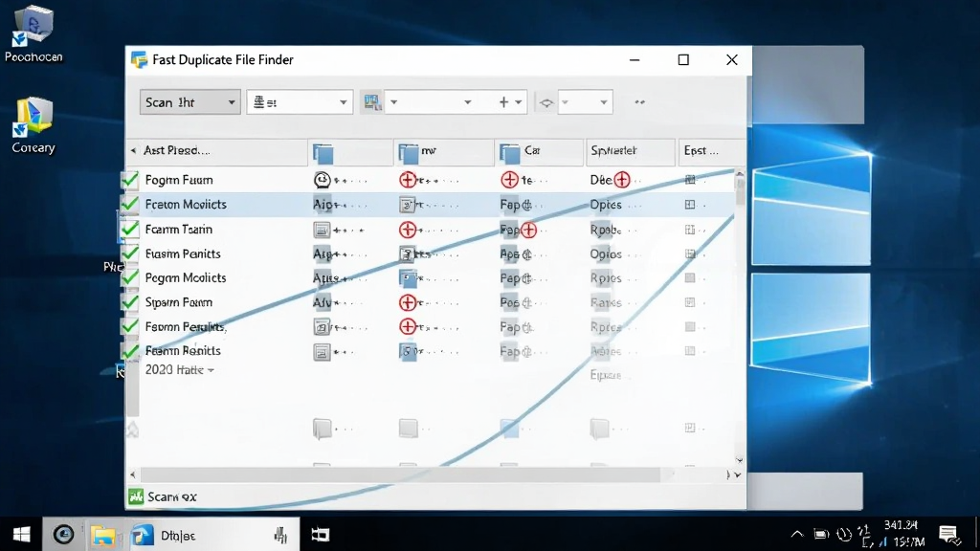This screenshot has width=980, height=551.
Task: Click the toolbar overflow dots icon
Action: coord(639,101)
